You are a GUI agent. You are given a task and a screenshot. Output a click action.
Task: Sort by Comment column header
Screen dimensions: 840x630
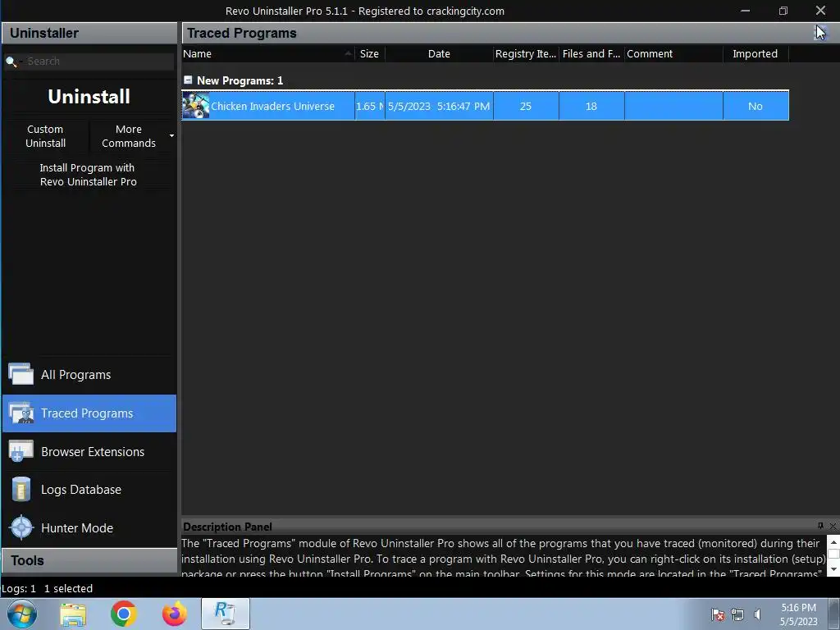tap(673, 53)
